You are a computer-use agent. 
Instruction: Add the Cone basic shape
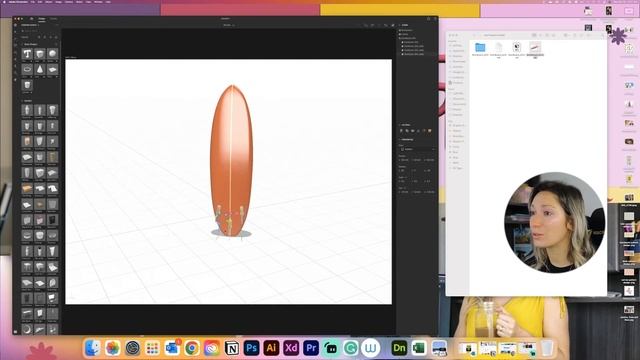pyautogui.click(x=40, y=69)
